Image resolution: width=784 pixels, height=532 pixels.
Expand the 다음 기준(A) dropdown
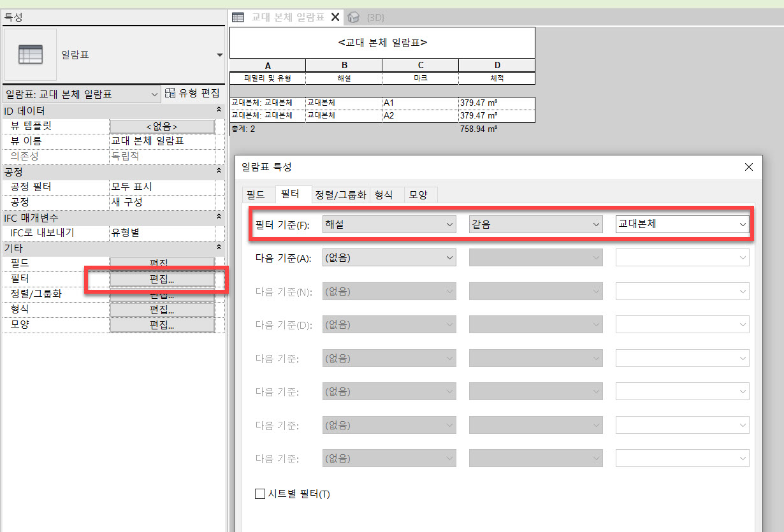[x=389, y=257]
